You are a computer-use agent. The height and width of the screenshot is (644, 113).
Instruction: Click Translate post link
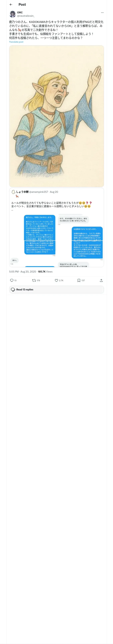coord(16,42)
